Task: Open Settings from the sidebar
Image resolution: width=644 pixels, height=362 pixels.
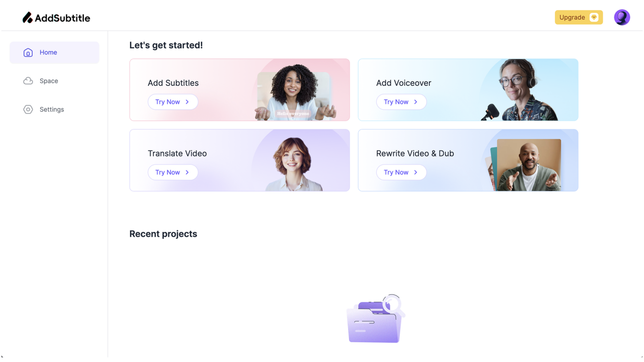Action: click(x=54, y=110)
